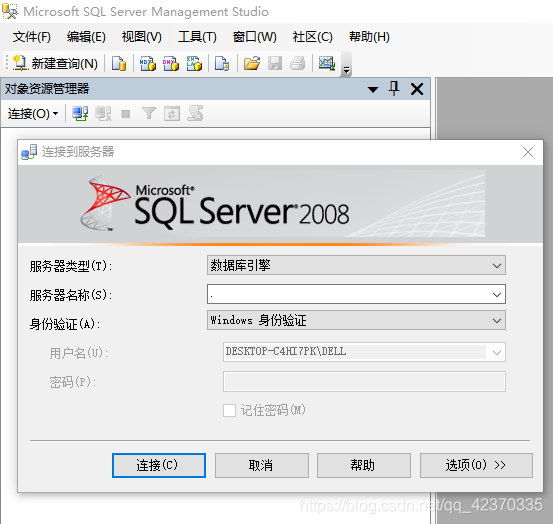The height and width of the screenshot is (524, 553).
Task: Click the Stop square icon in Object Explorer
Action: click(126, 114)
